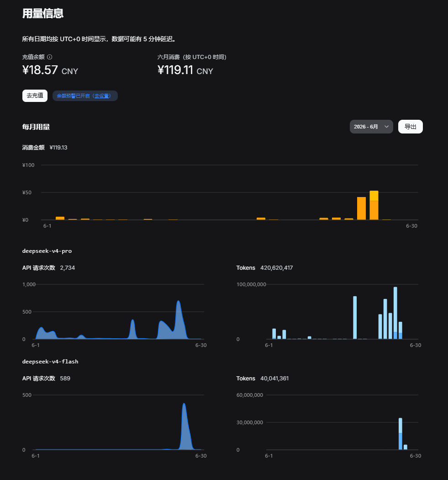Click the peak in v4-flash requests chart
This screenshot has height=480, width=448.
click(x=184, y=404)
